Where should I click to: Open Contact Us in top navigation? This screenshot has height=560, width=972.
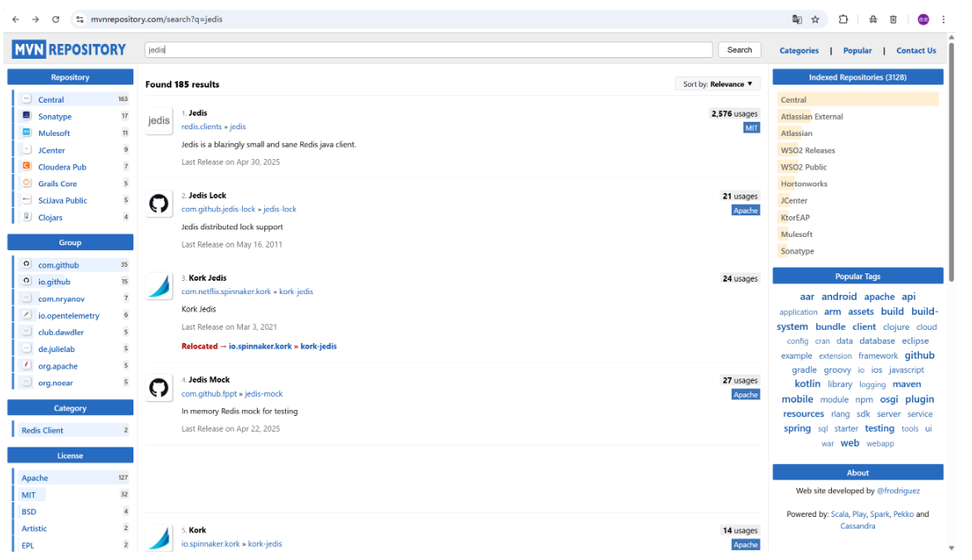tap(916, 51)
